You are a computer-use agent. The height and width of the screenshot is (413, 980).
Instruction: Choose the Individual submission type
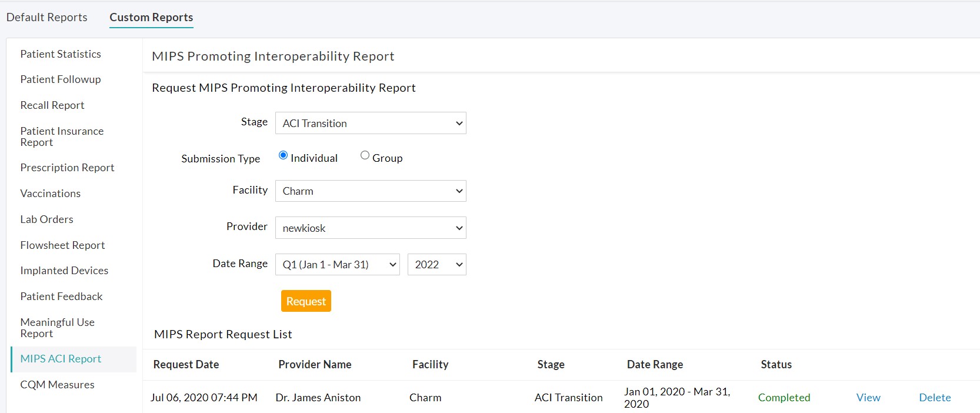click(x=283, y=155)
